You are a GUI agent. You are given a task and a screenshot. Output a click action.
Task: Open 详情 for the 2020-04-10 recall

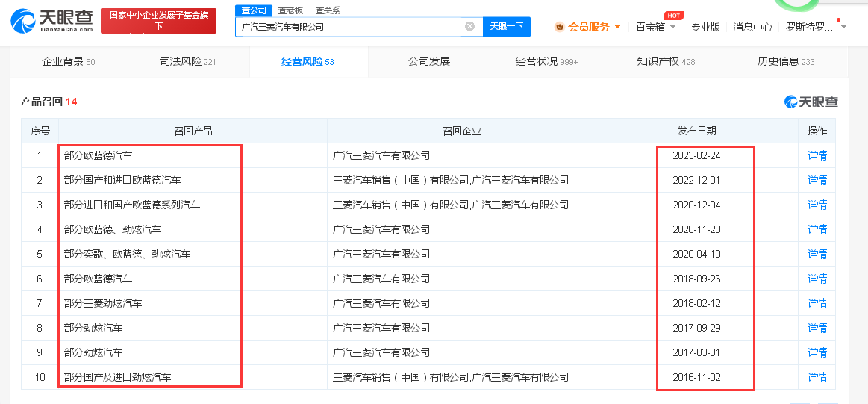point(817,255)
